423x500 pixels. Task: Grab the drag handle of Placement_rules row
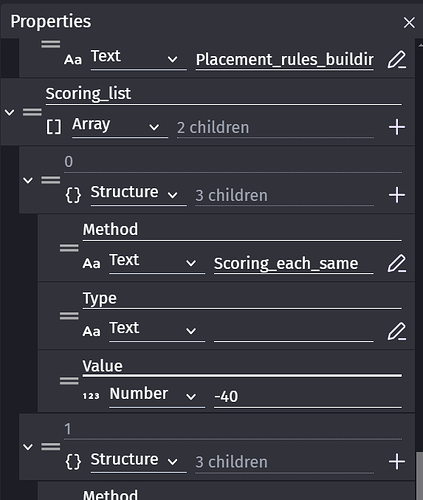(51, 44)
